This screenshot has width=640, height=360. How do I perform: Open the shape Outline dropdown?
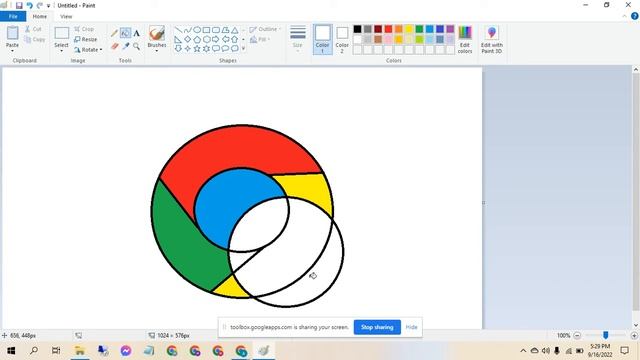click(265, 29)
